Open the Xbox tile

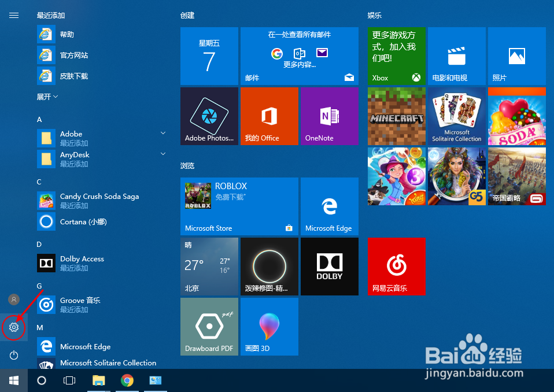(x=397, y=56)
